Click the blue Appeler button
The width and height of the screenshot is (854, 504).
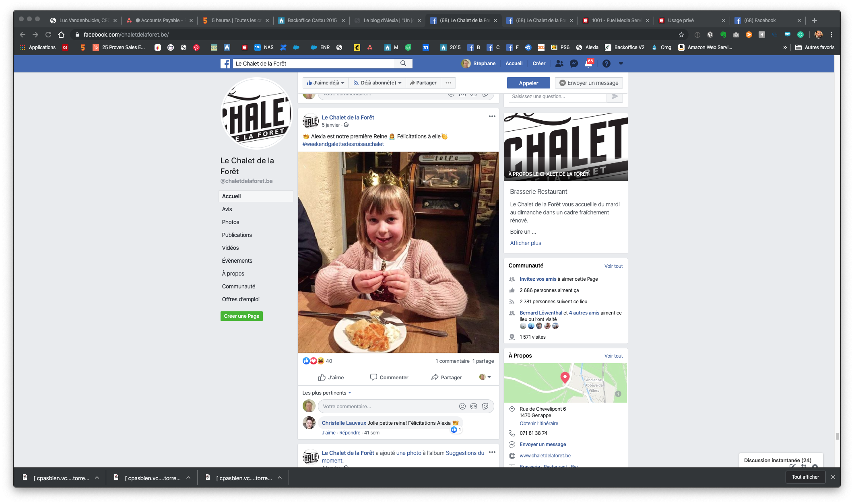tap(528, 83)
